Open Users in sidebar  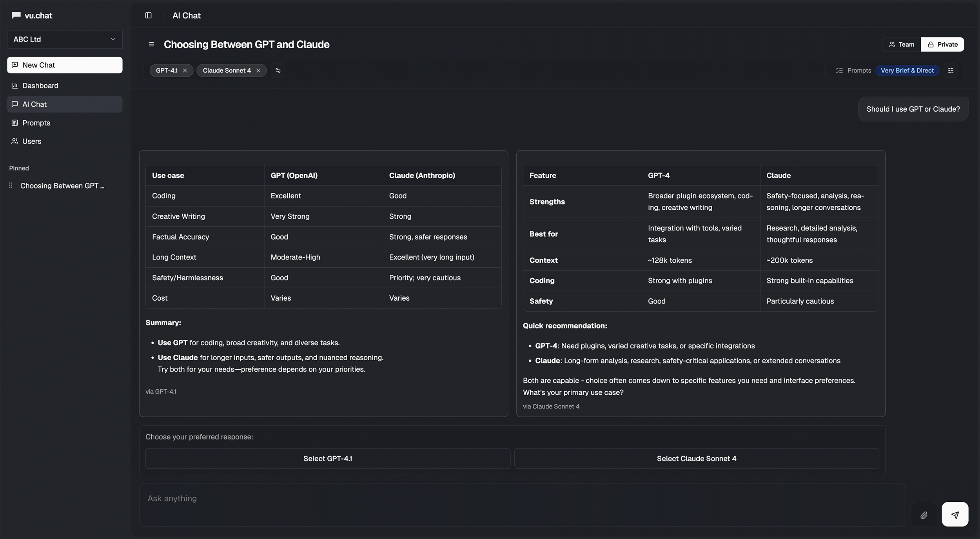(65, 141)
